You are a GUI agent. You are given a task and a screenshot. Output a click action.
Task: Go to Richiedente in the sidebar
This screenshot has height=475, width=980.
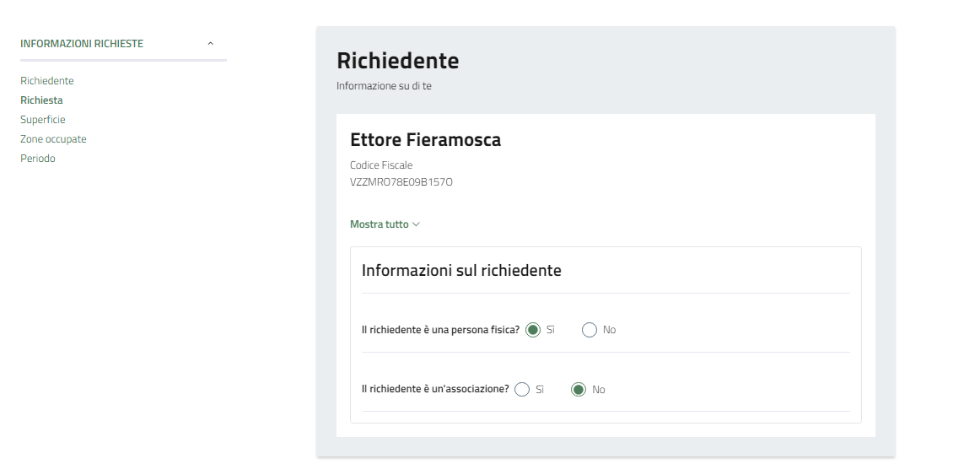pyautogui.click(x=47, y=81)
